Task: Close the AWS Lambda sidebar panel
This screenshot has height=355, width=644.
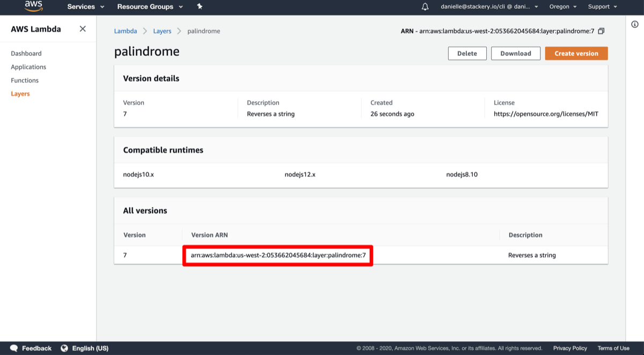Action: [83, 29]
